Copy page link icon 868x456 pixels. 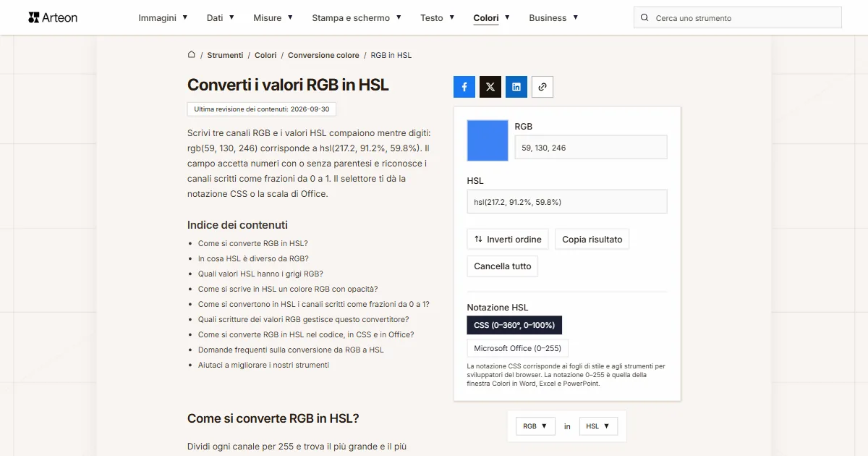pos(542,87)
